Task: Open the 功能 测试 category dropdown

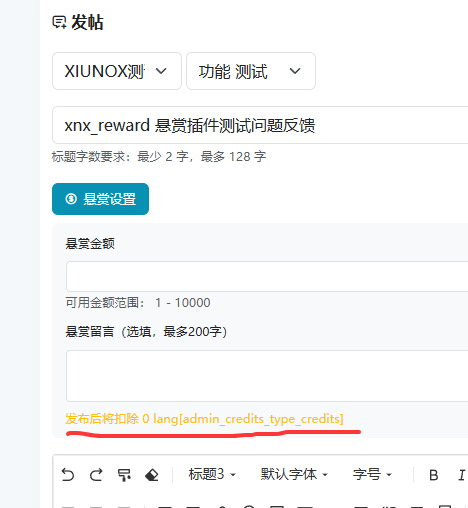Action: tap(251, 71)
